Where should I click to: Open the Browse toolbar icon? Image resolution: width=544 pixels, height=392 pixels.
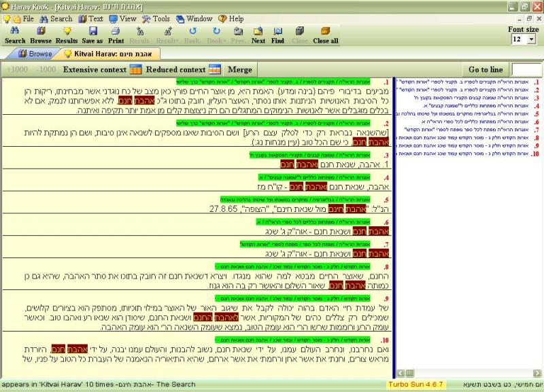tap(40, 31)
